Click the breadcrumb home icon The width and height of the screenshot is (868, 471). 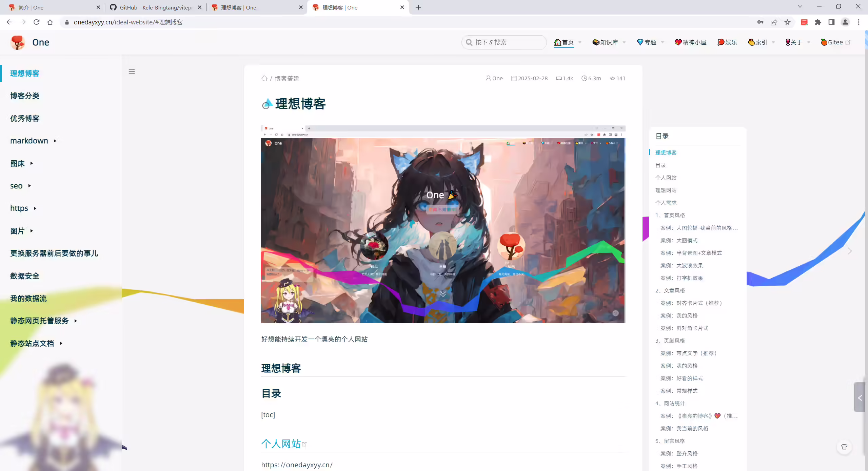pos(264,79)
